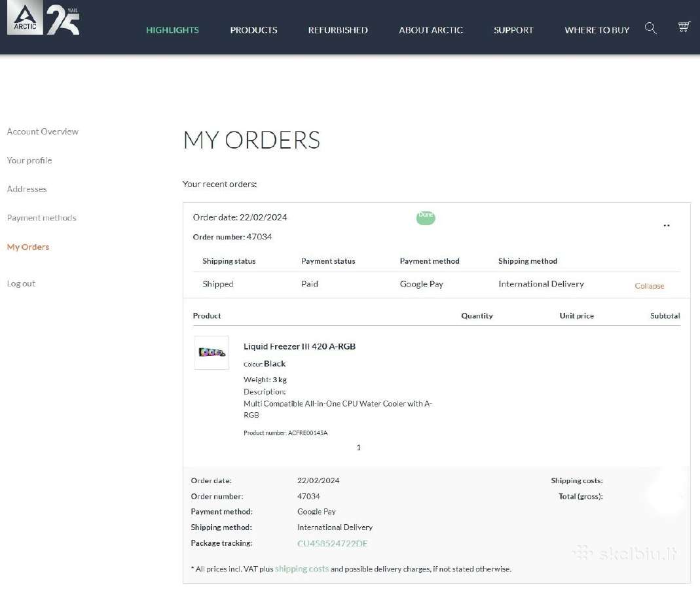Click the green Done status badge
The width and height of the screenshot is (700, 589).
[426, 218]
